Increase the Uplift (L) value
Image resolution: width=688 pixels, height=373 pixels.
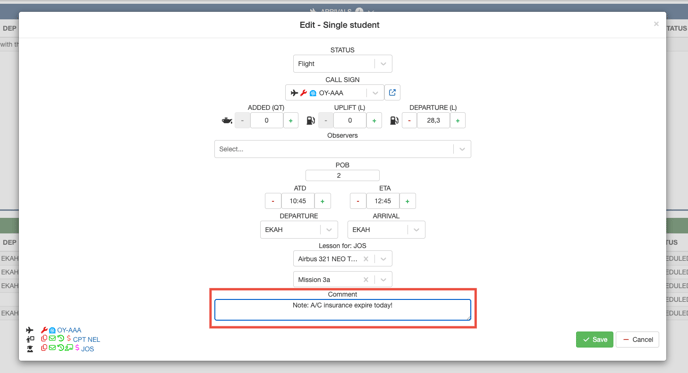pos(374,120)
